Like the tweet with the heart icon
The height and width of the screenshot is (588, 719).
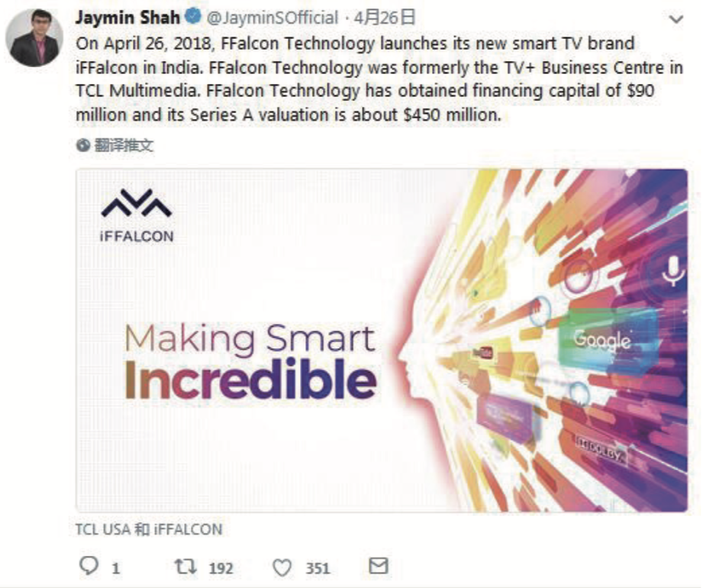(x=282, y=567)
